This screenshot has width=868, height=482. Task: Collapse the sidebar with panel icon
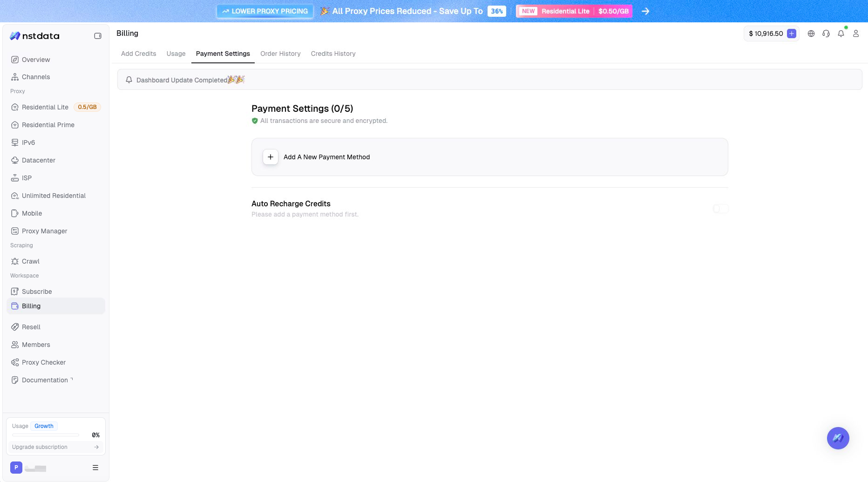[x=98, y=36]
